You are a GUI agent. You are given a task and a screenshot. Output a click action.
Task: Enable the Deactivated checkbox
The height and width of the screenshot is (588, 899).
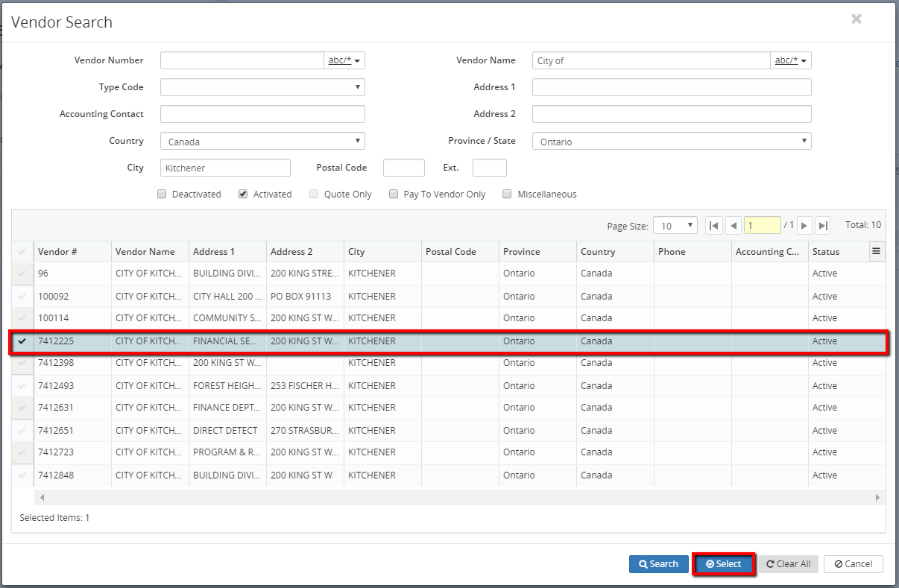click(162, 195)
